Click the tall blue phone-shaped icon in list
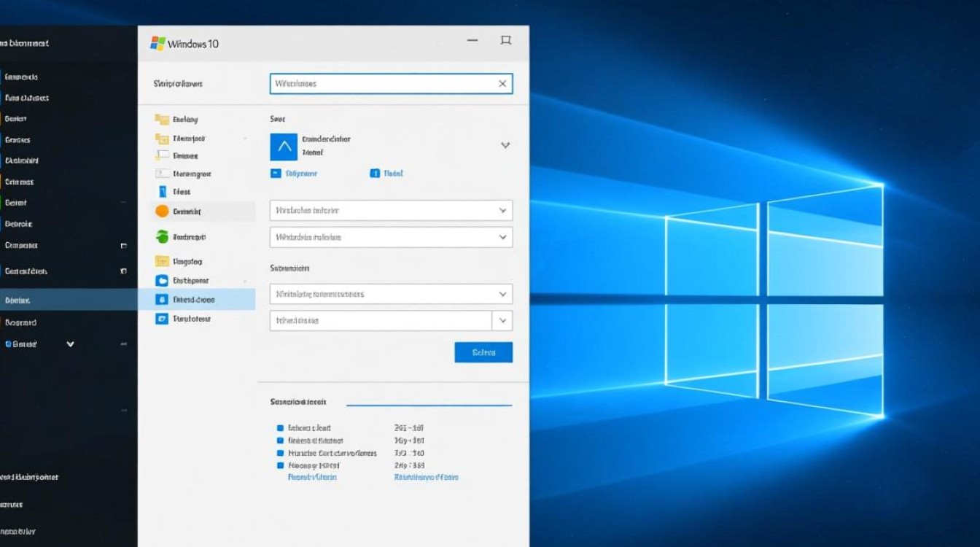The width and height of the screenshot is (980, 547). [x=163, y=192]
